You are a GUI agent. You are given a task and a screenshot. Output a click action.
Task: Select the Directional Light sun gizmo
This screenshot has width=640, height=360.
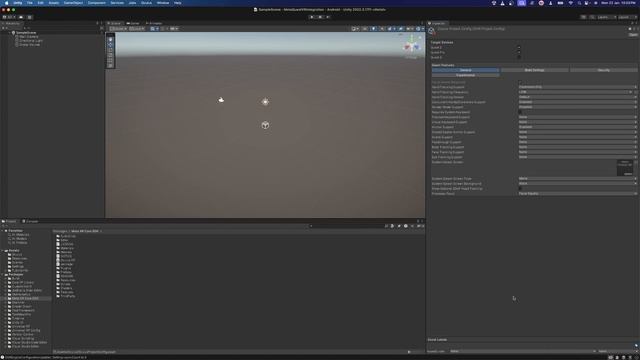tap(265, 102)
